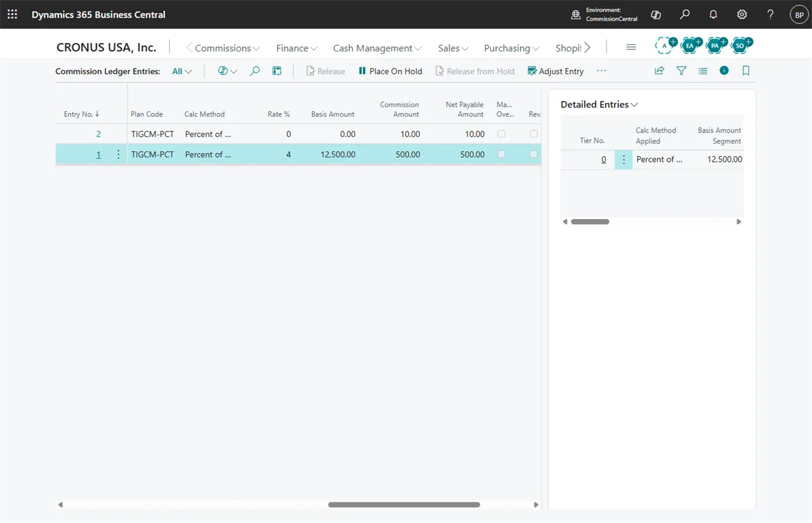Click the main grid horizontal scrollbar thumb
This screenshot has width=812, height=523.
pos(404,505)
